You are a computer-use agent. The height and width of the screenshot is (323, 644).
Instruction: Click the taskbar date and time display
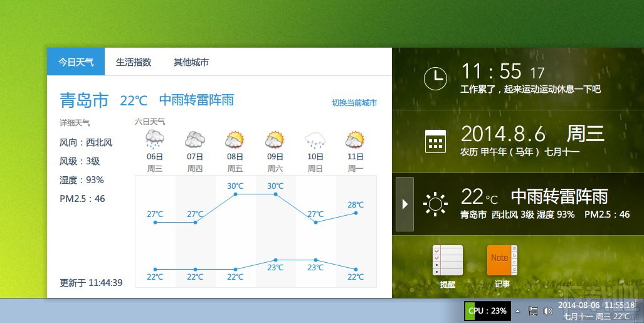[x=596, y=310]
